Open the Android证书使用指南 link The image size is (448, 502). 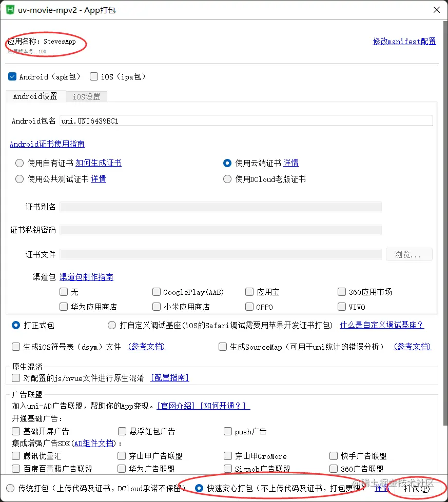tap(47, 144)
